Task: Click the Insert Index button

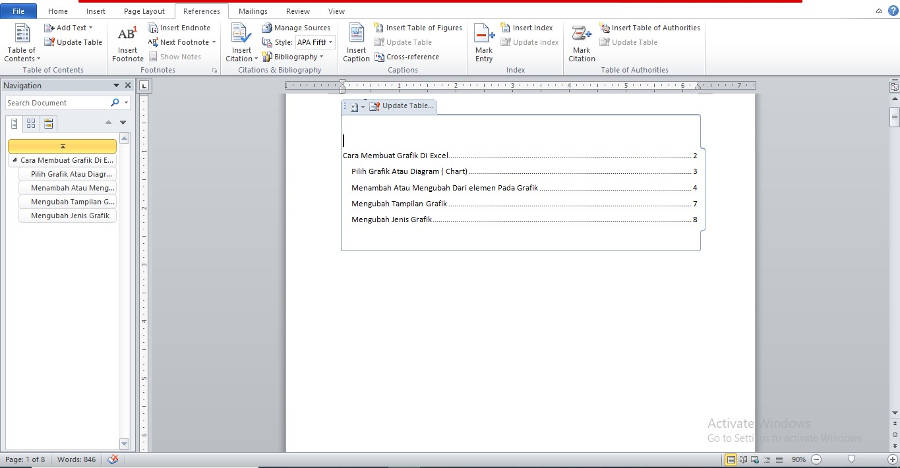Action: pos(526,28)
